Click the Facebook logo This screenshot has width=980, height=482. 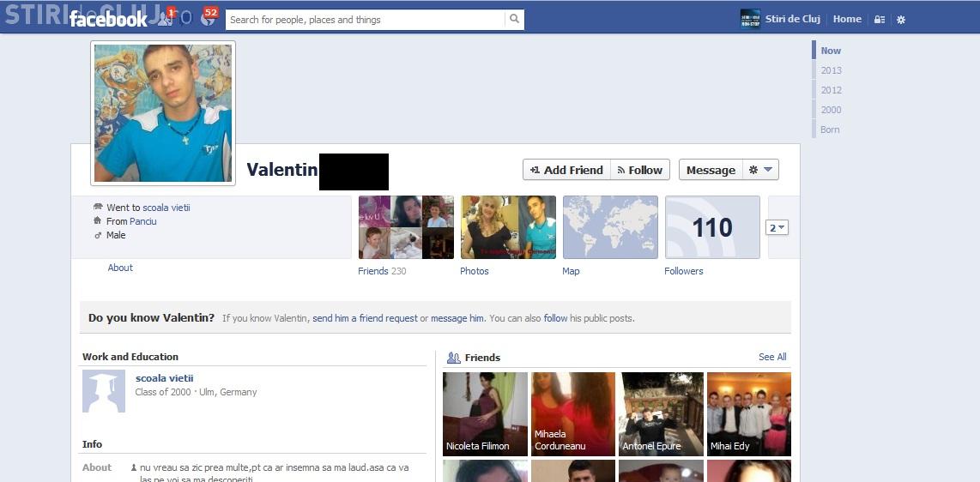pyautogui.click(x=109, y=19)
